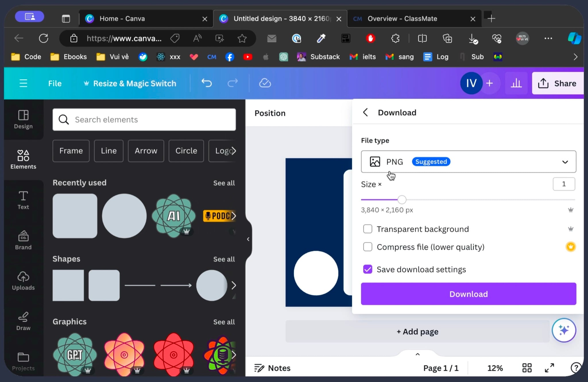Viewport: 588px width, 382px height.
Task: Show more Shapes with arrow
Action: tap(233, 285)
